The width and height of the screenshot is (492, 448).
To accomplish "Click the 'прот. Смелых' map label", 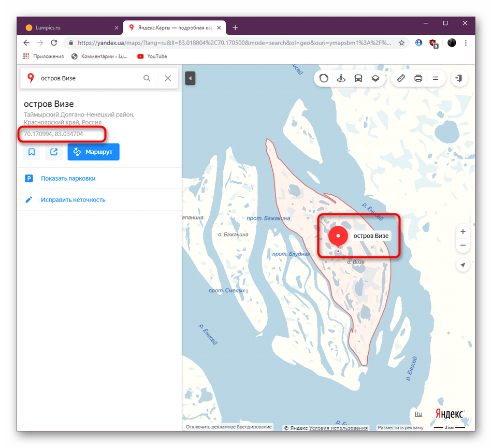I will [227, 291].
